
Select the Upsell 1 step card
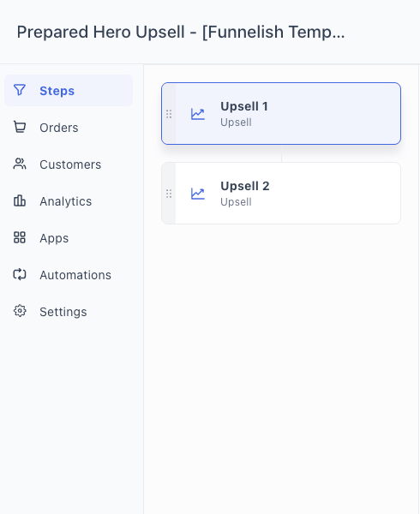click(x=281, y=113)
